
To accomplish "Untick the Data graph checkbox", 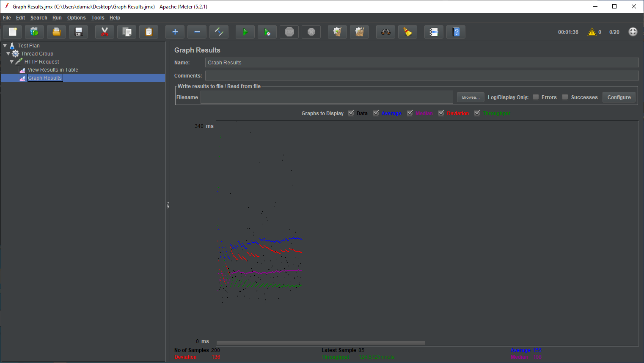I will [351, 113].
